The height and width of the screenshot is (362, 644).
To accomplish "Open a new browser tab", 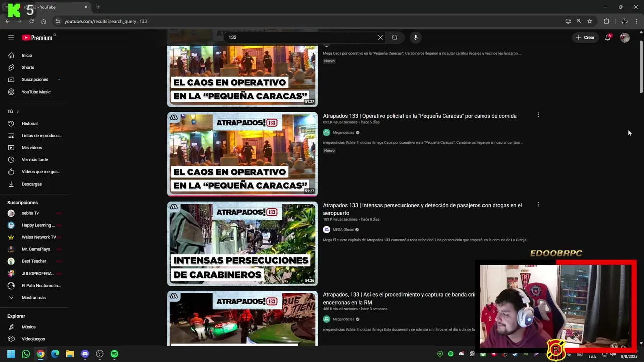I will (98, 7).
